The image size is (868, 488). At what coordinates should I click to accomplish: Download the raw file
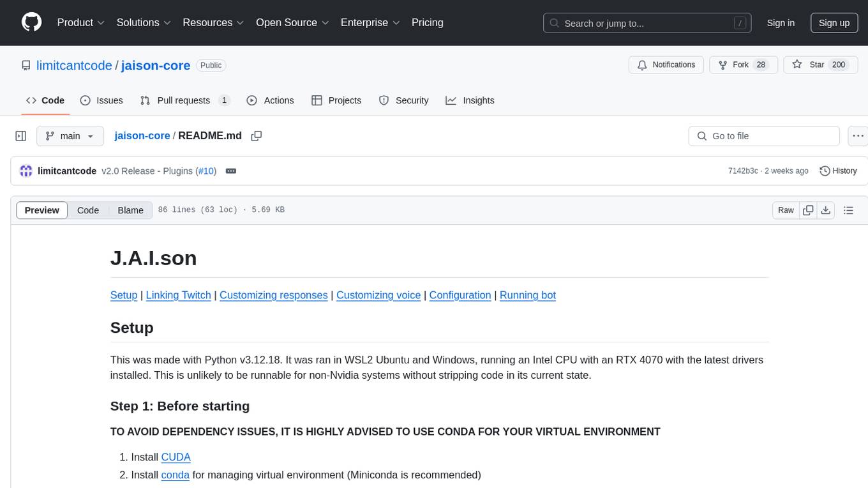pos(826,210)
